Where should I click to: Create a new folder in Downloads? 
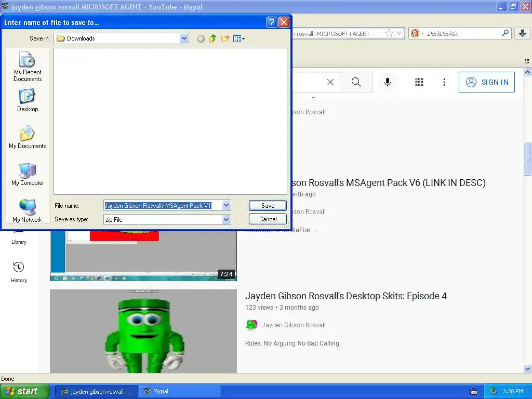[224, 38]
